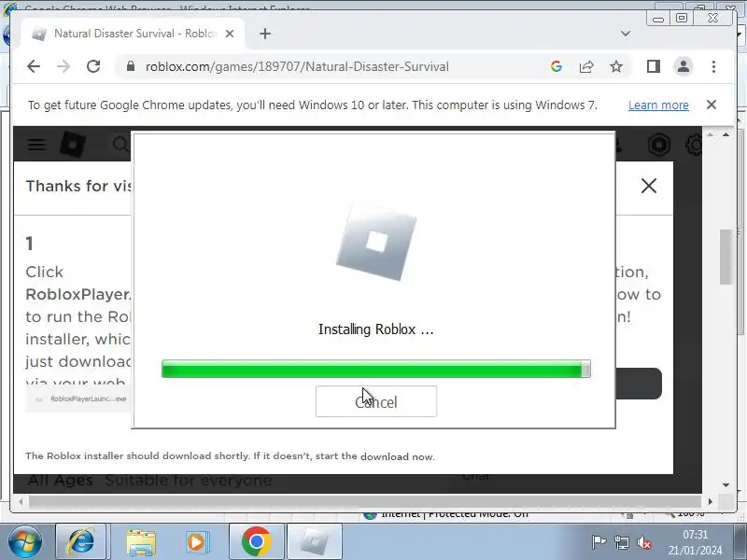Viewport: 747px width, 560px height.
Task: Select the Natural Disaster Survival tab
Action: [x=133, y=34]
